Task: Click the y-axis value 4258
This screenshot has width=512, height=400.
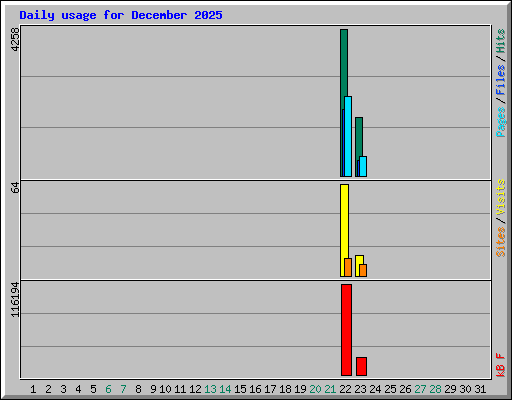Action: coord(15,39)
